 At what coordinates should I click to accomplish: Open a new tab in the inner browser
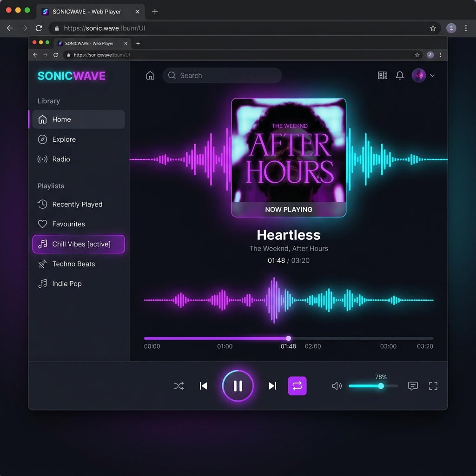coord(138,43)
